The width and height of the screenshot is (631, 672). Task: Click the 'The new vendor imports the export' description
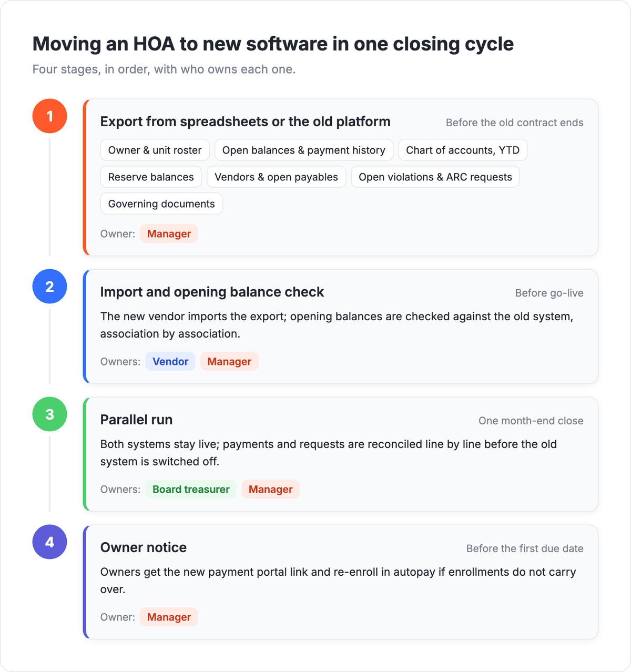click(337, 325)
